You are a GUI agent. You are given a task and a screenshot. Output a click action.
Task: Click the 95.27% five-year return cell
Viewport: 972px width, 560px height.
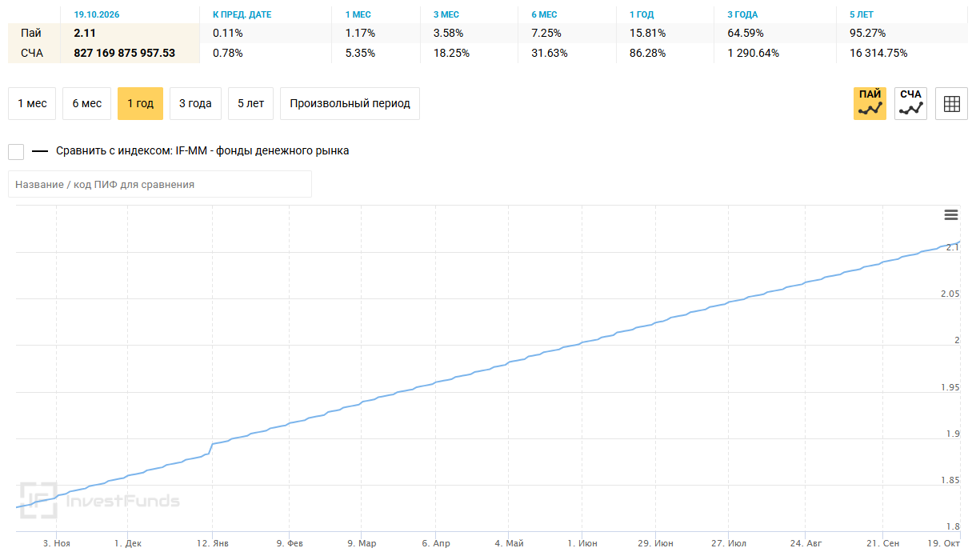pos(867,34)
